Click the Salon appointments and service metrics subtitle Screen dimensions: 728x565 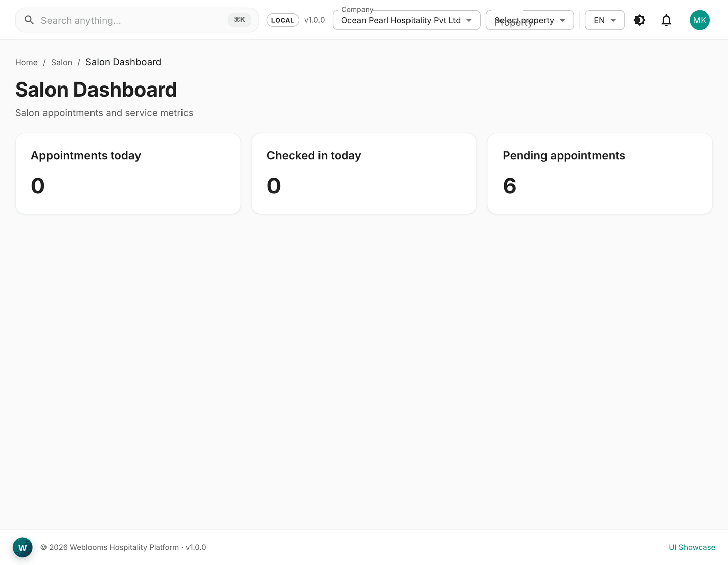[x=104, y=113]
